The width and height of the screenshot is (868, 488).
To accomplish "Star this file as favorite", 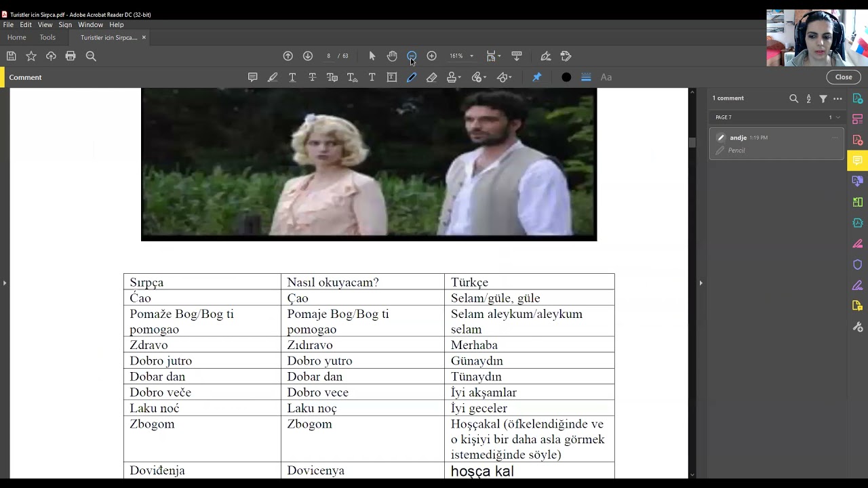I will click(31, 56).
